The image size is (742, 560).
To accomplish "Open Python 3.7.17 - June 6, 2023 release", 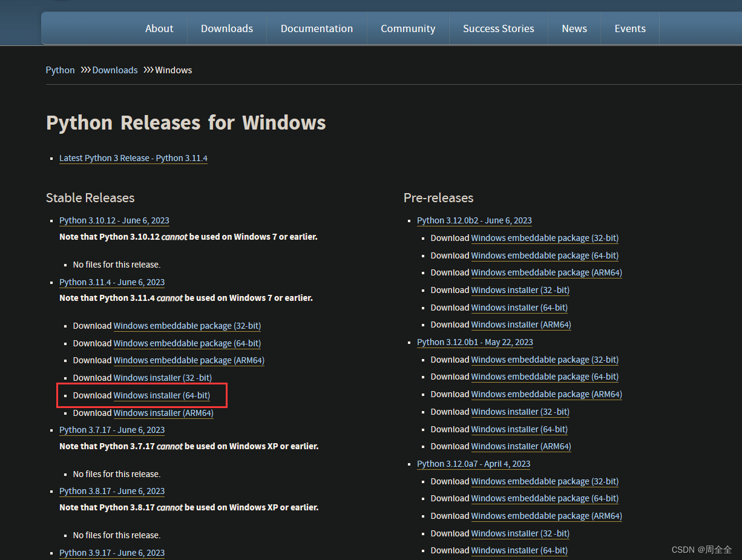I will tap(112, 430).
